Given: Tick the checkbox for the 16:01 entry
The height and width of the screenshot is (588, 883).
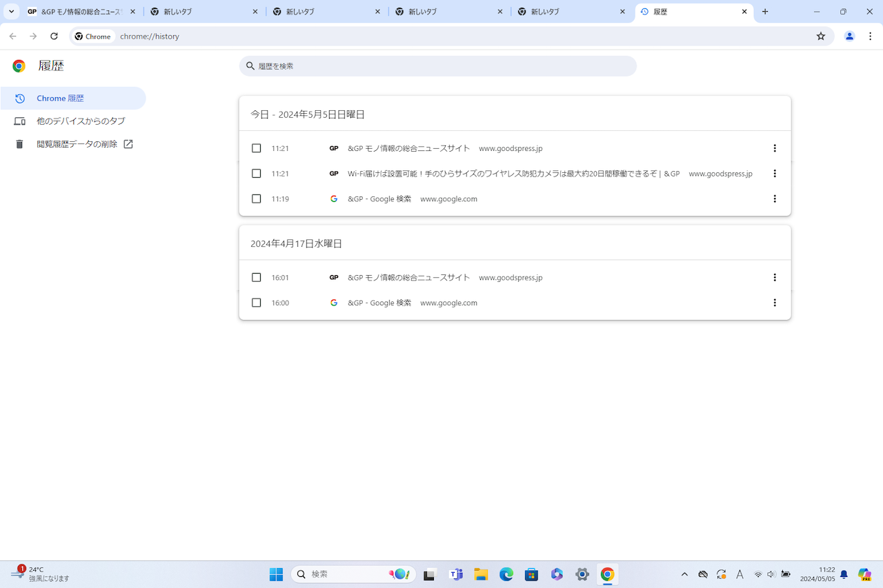Looking at the screenshot, I should (x=257, y=278).
